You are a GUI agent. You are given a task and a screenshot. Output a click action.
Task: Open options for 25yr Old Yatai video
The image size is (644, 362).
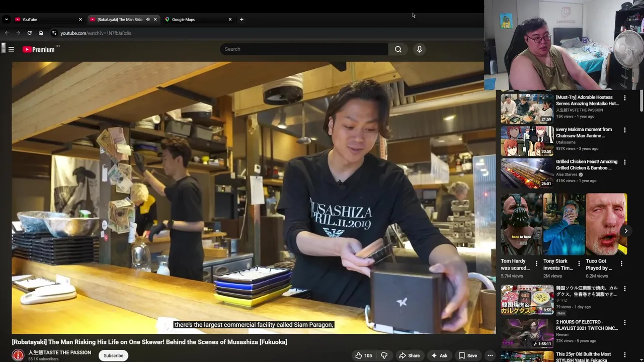[625, 355]
